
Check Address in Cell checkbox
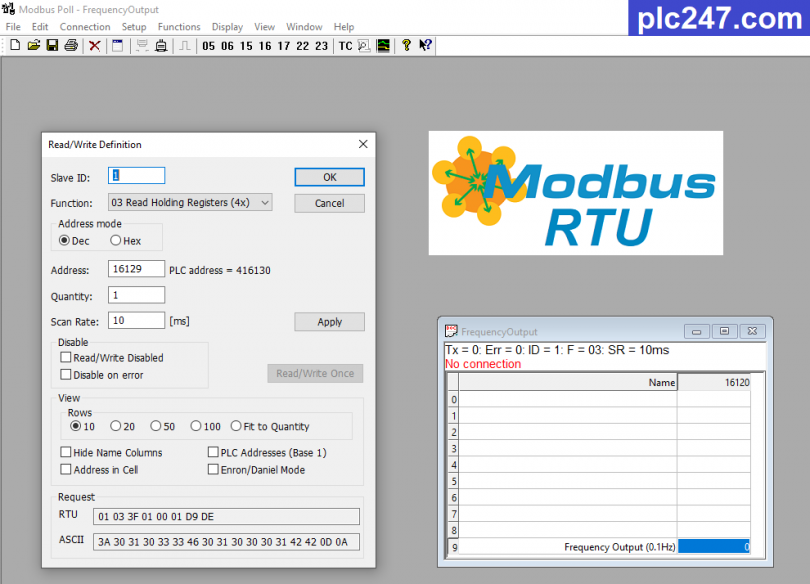66,469
